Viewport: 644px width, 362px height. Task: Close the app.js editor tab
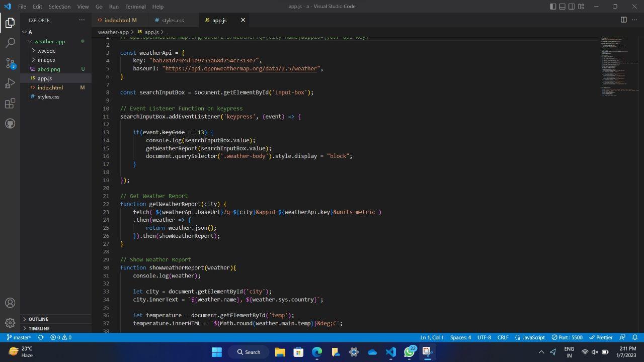(243, 20)
